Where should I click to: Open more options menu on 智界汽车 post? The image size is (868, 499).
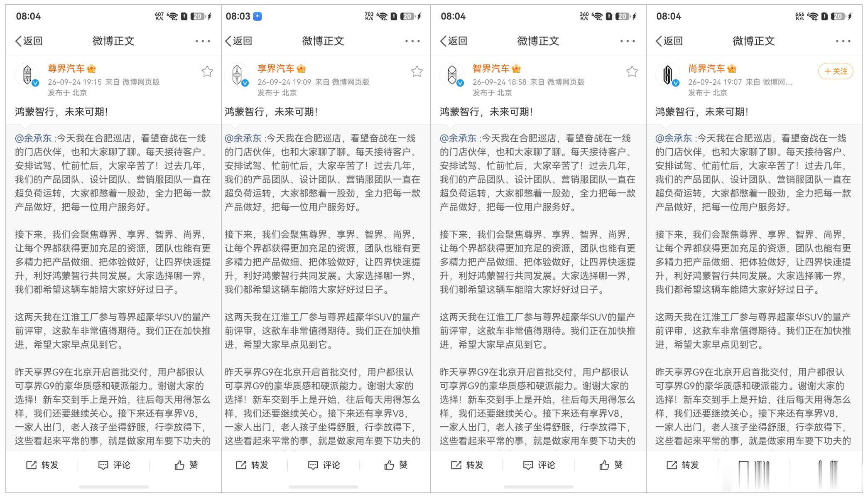628,41
